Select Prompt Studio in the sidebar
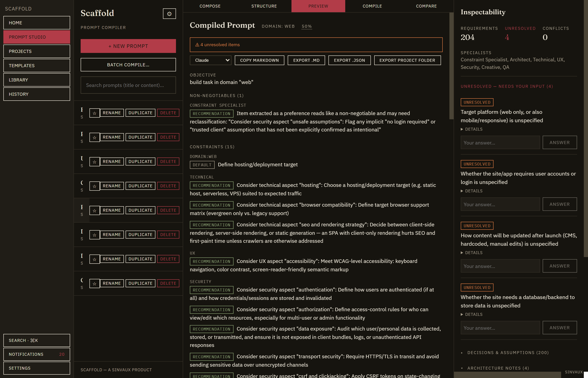The width and height of the screenshot is (588, 378). [37, 37]
